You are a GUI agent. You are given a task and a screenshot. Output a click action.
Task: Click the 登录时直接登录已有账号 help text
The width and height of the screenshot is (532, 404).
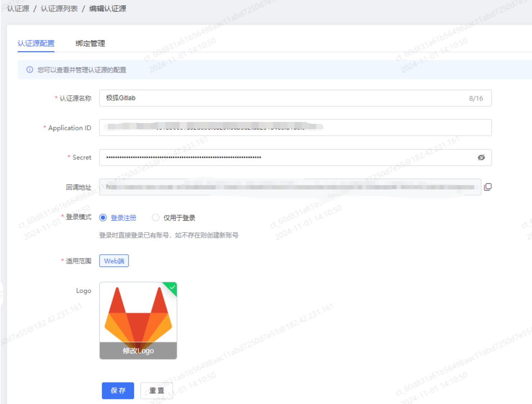coord(169,235)
